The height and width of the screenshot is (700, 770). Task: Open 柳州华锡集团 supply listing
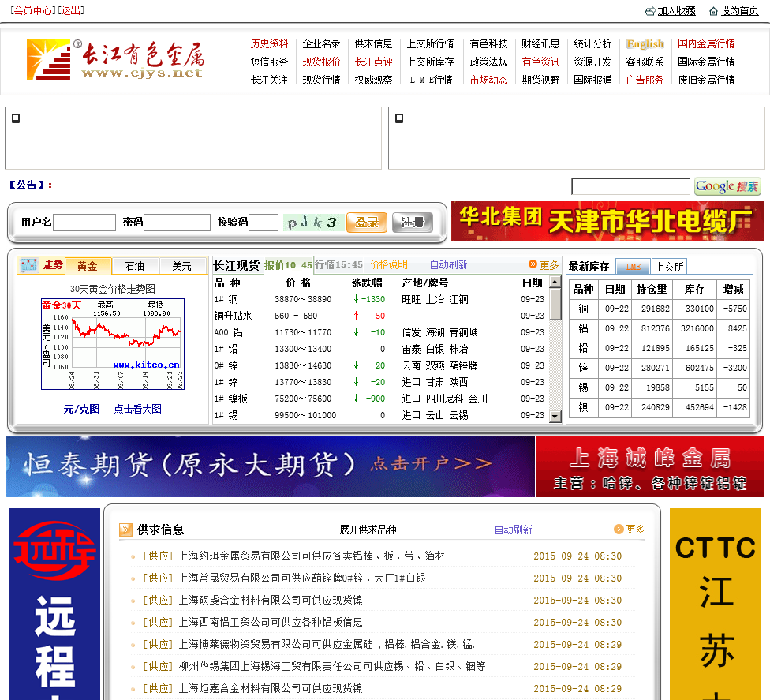click(332, 667)
